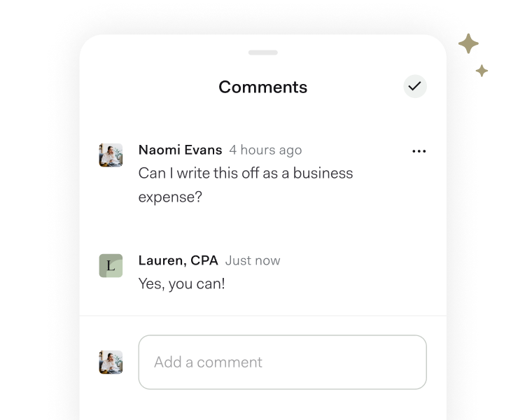Select the "Yes, you can!" reply
The image size is (525, 420).
point(181,283)
